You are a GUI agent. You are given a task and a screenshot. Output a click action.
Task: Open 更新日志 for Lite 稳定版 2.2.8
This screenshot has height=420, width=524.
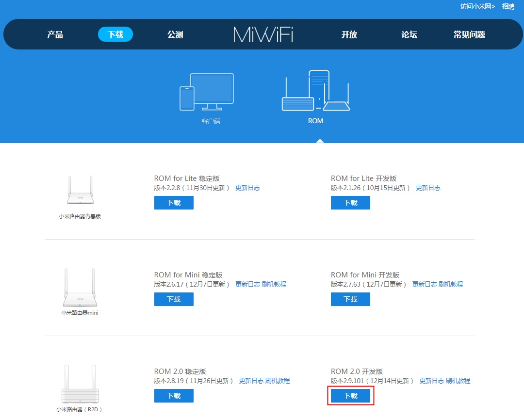pyautogui.click(x=247, y=188)
